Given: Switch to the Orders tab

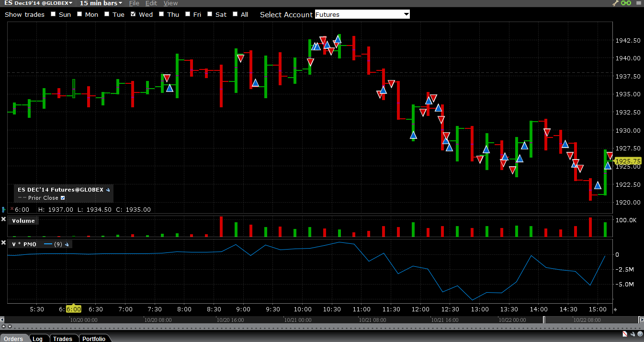Looking at the screenshot, I should coord(14,338).
